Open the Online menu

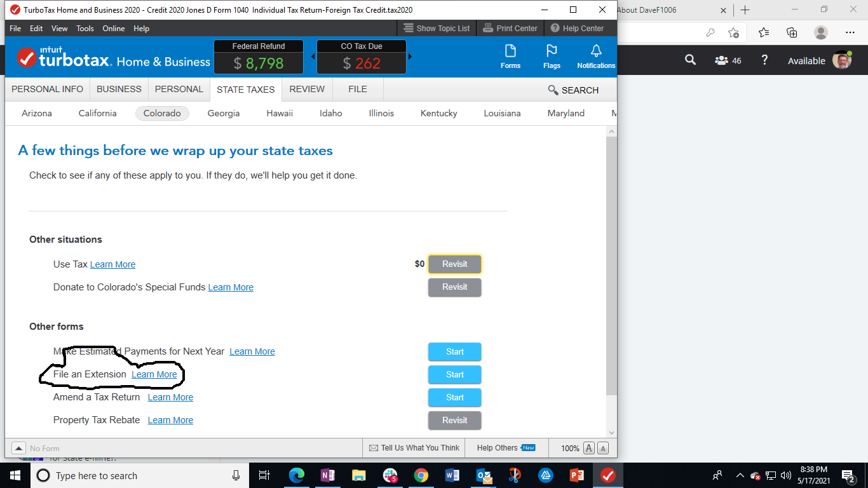click(x=114, y=29)
